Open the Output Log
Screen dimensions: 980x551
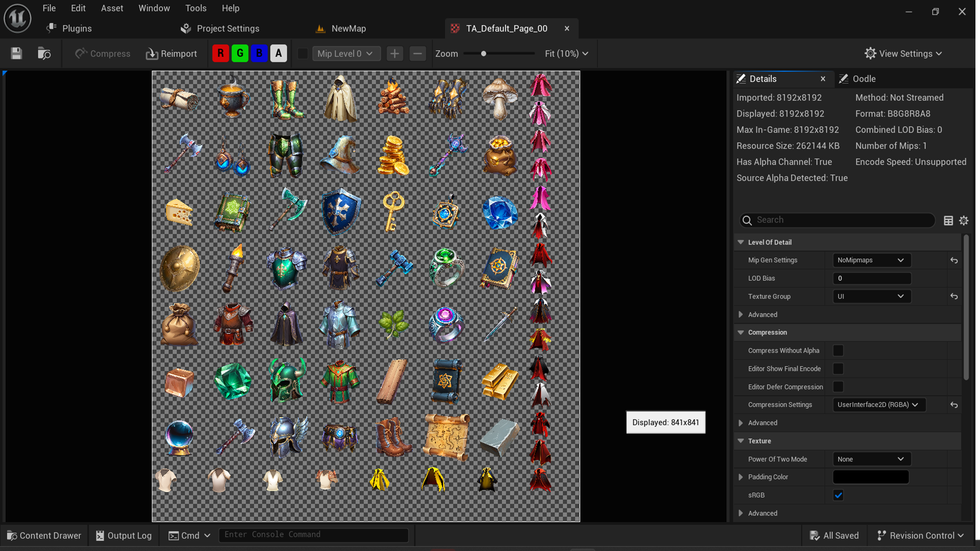click(124, 535)
